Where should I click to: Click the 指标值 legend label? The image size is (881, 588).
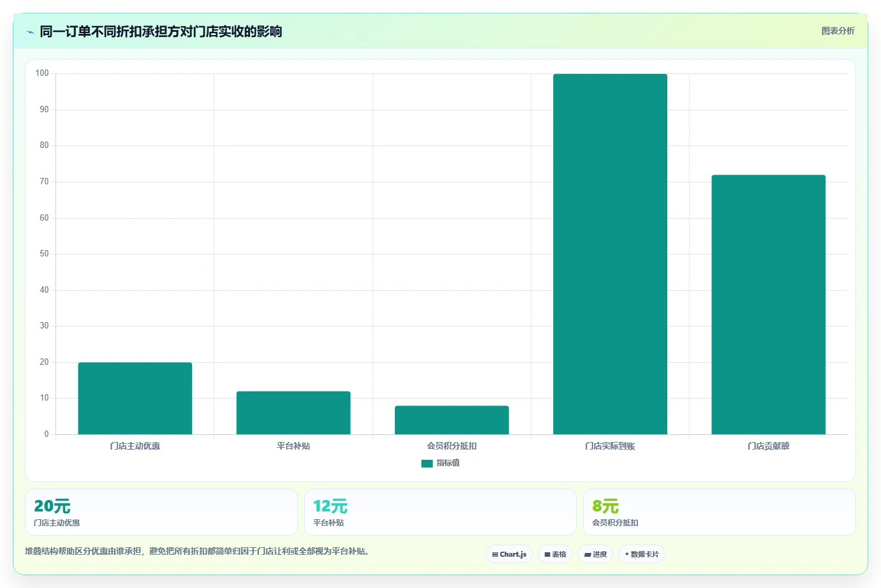[x=448, y=463]
